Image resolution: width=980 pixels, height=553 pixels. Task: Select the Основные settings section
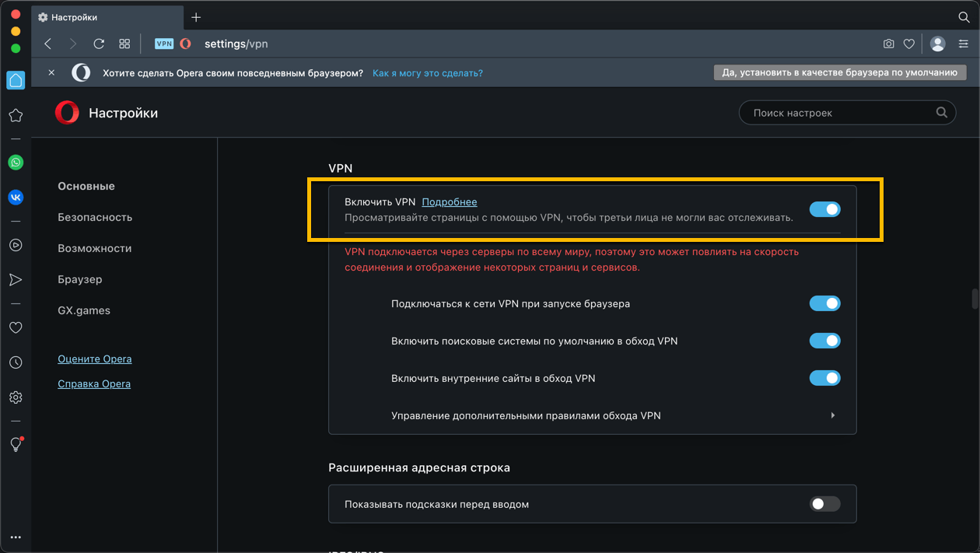86,186
